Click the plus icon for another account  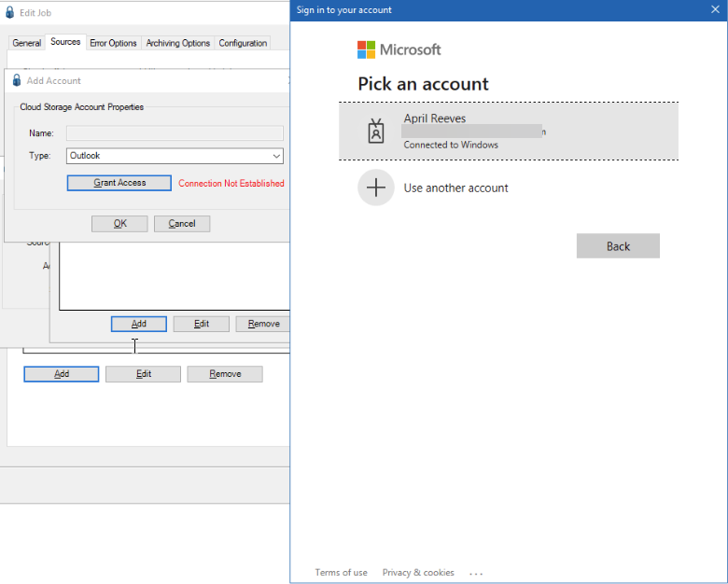pyautogui.click(x=376, y=188)
